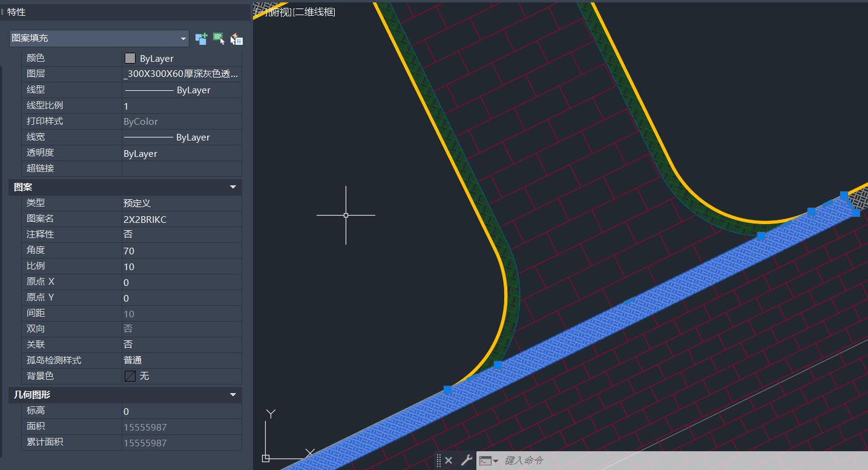Click the 透明度 ByLayer value field
868x470 pixels.
(x=182, y=153)
